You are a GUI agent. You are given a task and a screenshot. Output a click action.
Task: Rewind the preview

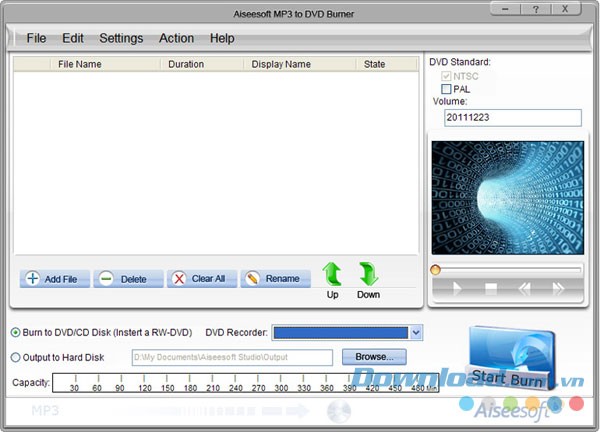(524, 289)
